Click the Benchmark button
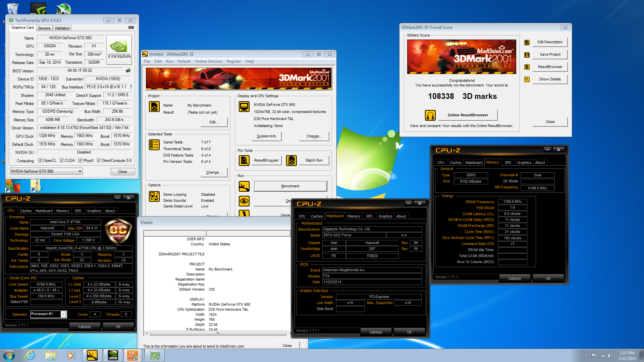The height and width of the screenshot is (362, 644). (x=290, y=186)
